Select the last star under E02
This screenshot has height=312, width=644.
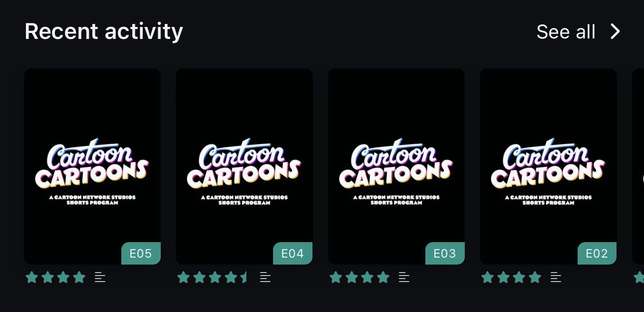[x=535, y=278]
